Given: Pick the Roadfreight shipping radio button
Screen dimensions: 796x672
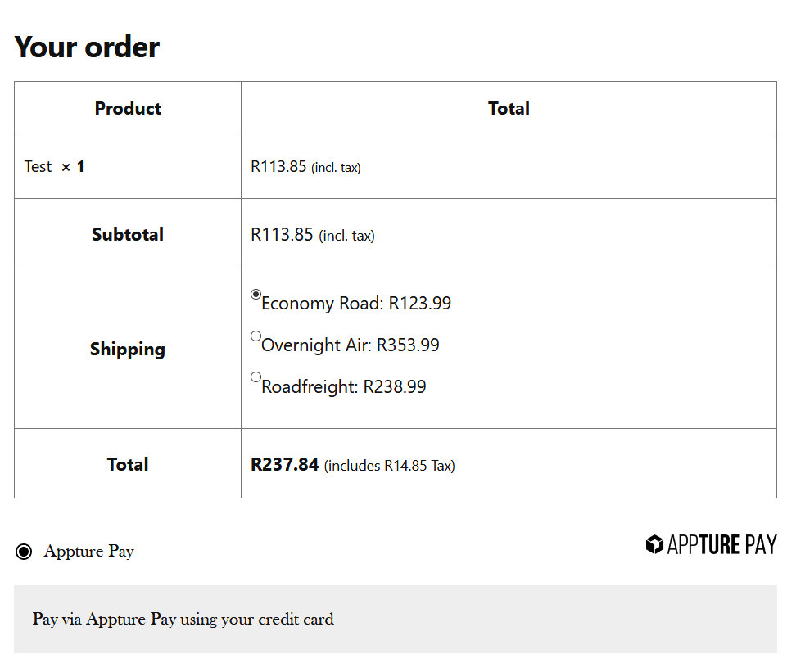Looking at the screenshot, I should coord(256,377).
